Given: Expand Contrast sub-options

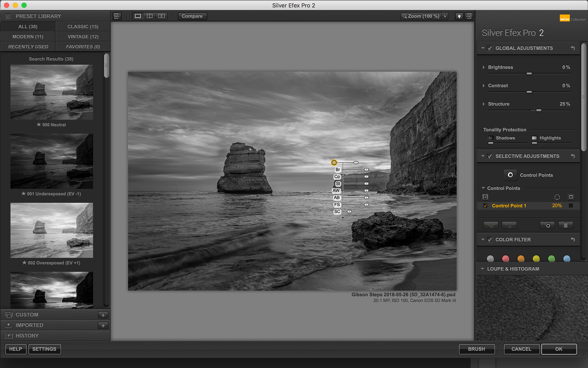Looking at the screenshot, I should coord(484,85).
